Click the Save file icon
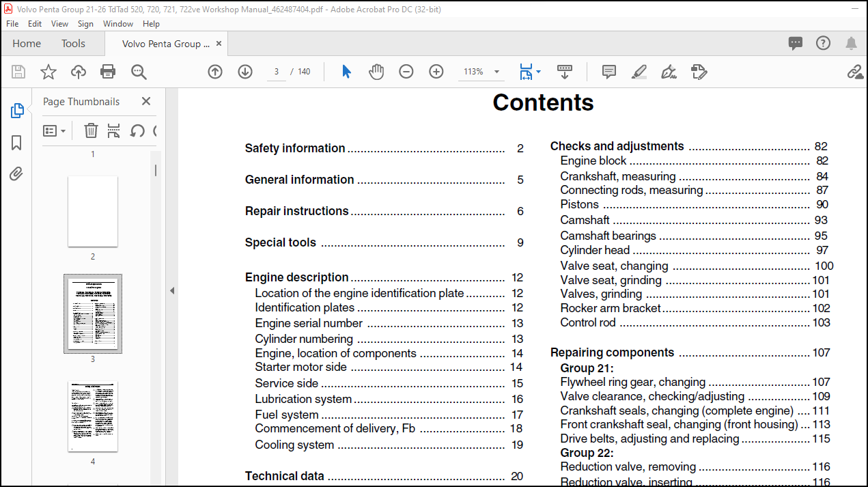The image size is (868, 487). coord(18,72)
